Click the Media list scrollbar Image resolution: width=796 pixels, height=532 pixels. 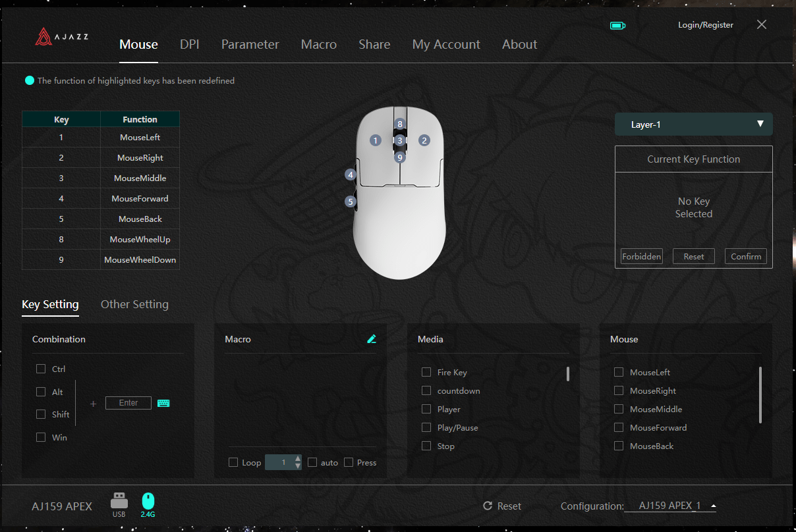tap(567, 374)
